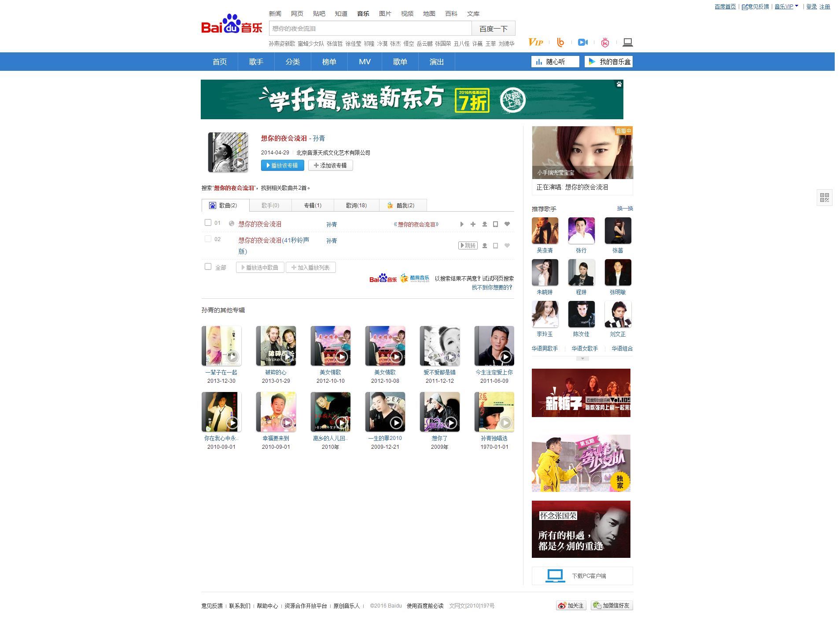Send song 01 to phone icon

[x=495, y=224]
